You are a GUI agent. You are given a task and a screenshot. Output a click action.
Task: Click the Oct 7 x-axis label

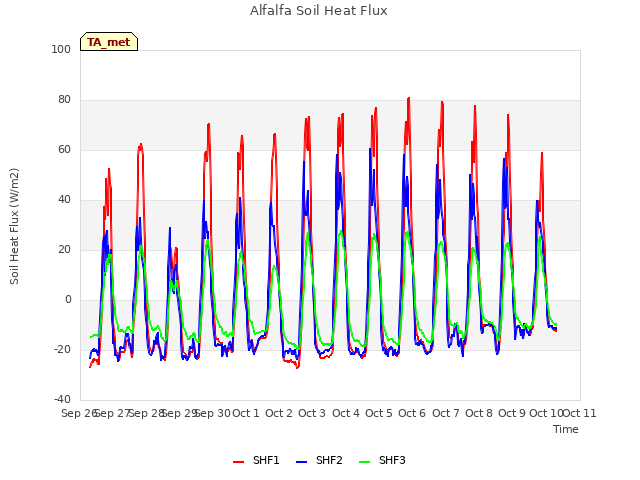446,413
